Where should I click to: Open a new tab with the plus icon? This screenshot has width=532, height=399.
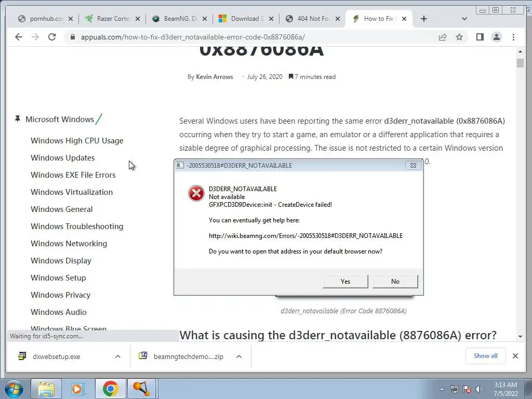(x=424, y=19)
